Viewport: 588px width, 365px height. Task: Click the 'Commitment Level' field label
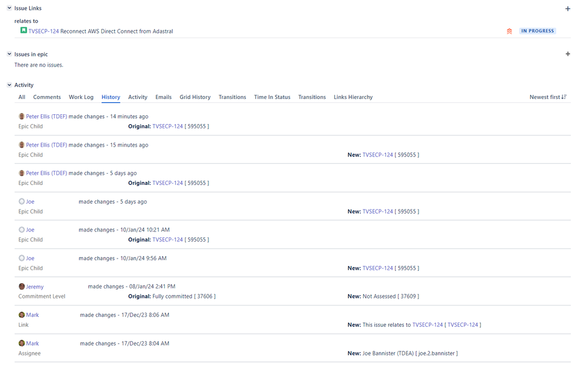(x=42, y=296)
